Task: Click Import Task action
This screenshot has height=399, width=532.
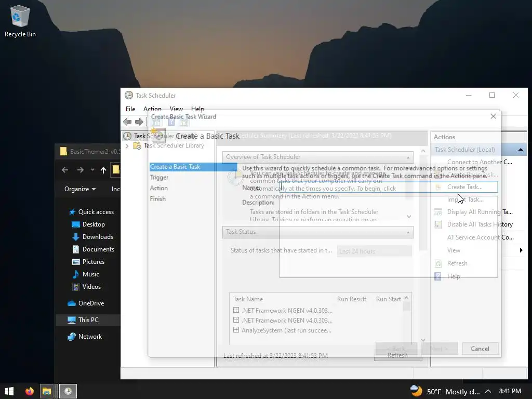Action: click(465, 199)
